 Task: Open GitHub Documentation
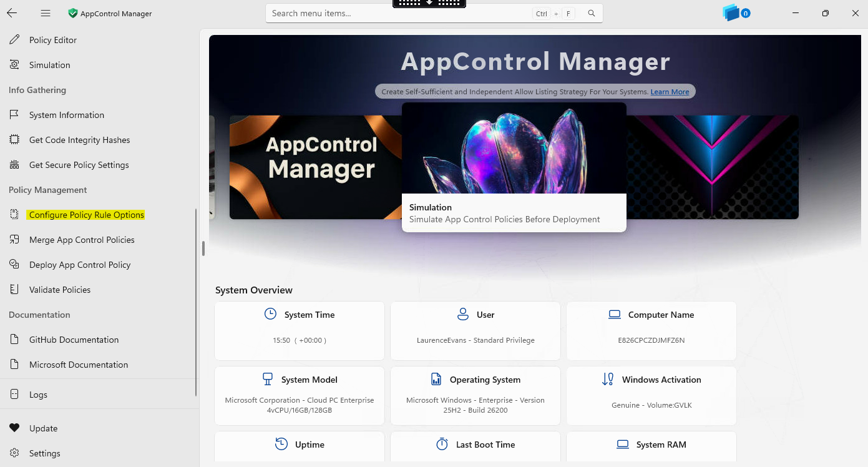[x=74, y=340]
